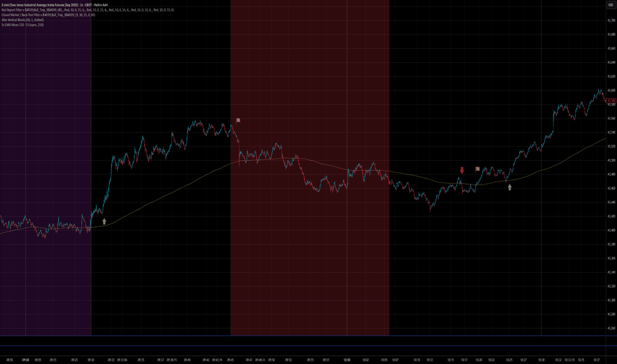Click the 43,300 price axis label

click(612, 300)
